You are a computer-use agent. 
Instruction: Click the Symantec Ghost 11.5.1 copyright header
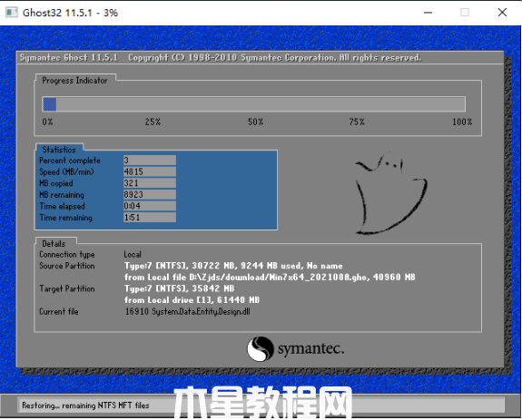pos(221,58)
